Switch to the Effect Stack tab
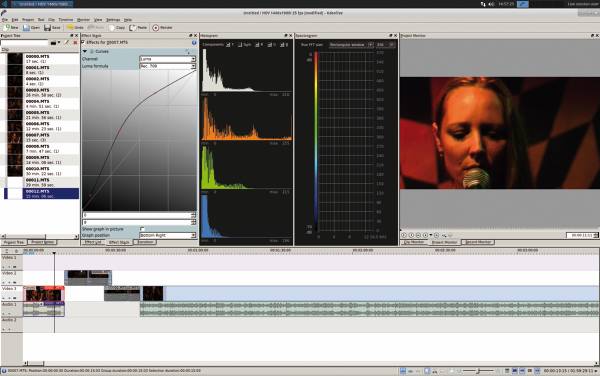 click(x=119, y=242)
